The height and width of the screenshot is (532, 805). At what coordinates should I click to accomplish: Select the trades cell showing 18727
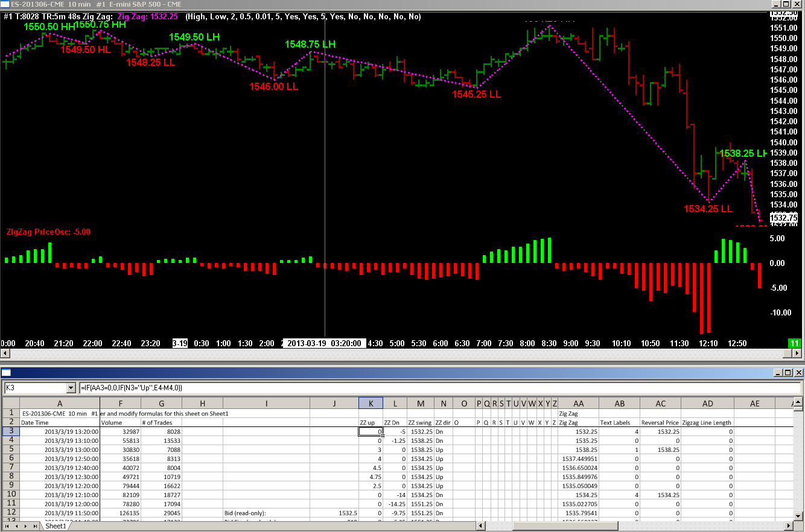pos(161,495)
